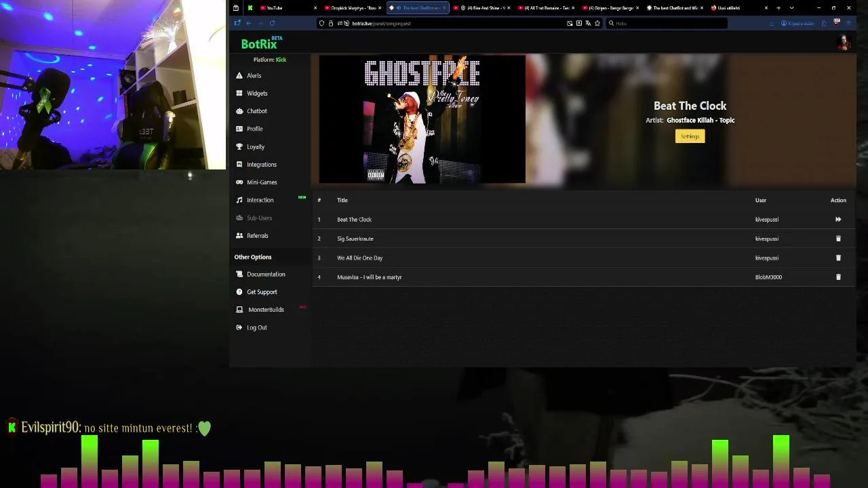Open the Referrals people icon
This screenshot has width=868, height=488.
239,235
